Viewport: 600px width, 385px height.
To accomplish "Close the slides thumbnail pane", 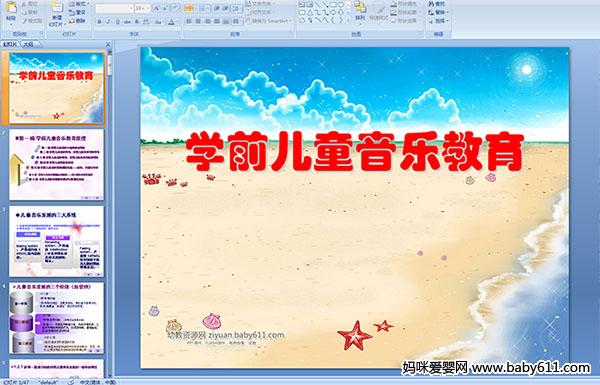I will point(108,44).
